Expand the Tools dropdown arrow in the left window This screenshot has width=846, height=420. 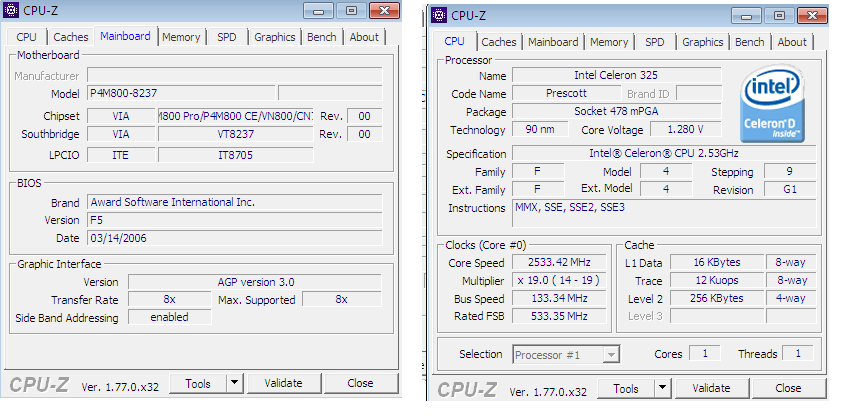234,383
